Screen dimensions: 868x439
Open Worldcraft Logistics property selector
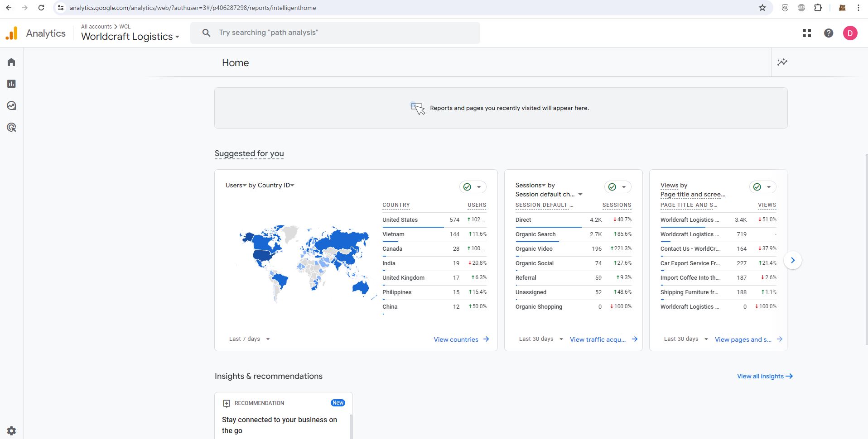pos(130,37)
